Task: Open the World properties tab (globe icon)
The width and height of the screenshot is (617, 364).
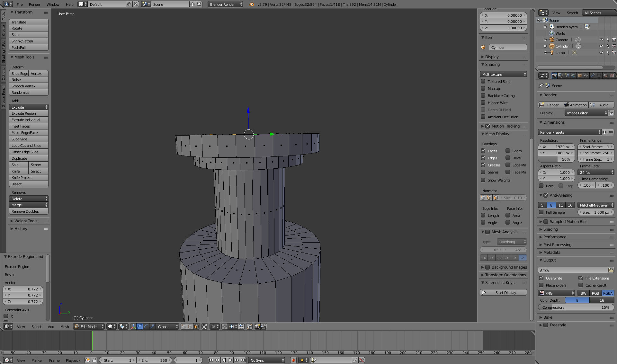Action: (x=573, y=75)
